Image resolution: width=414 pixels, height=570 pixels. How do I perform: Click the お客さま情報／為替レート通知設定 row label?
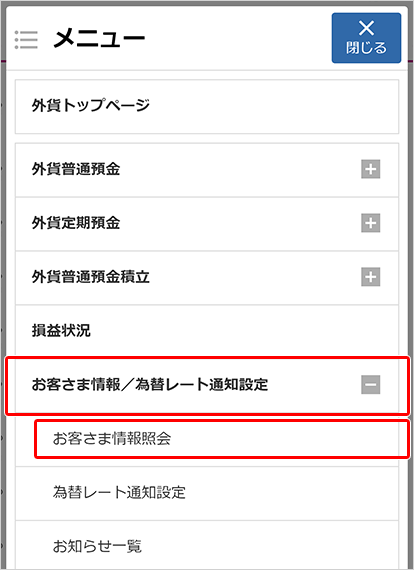point(150,385)
